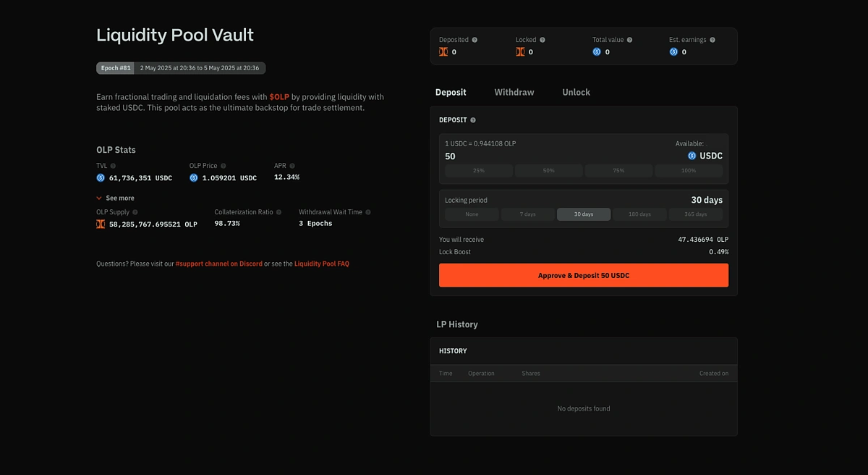Select the 7 days locking period

pos(528,214)
